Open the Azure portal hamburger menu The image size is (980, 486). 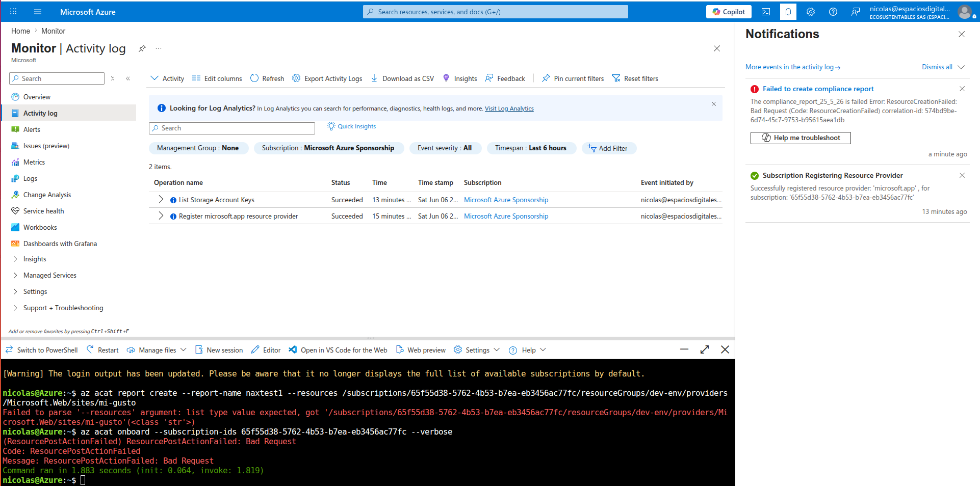click(x=37, y=12)
